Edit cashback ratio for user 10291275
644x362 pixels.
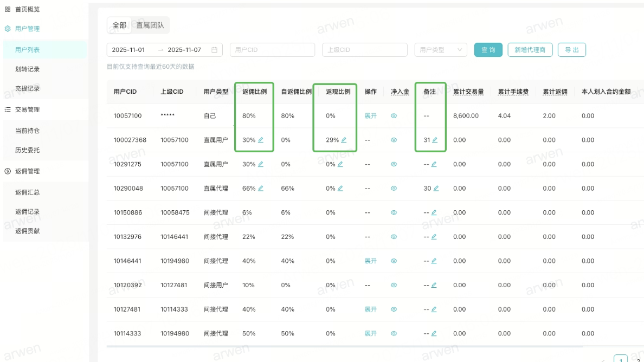[340, 164]
